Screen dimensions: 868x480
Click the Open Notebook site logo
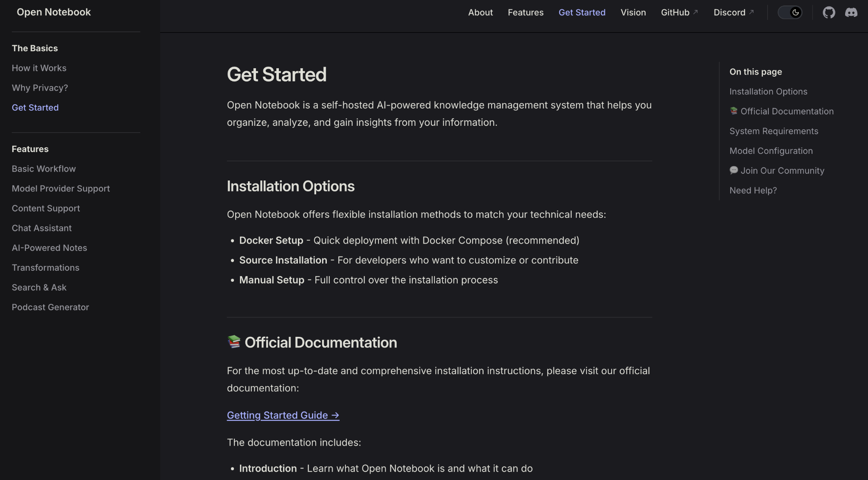tap(54, 12)
